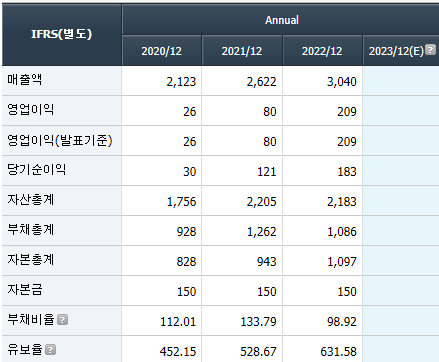Viewport: 439px width, 362px height.
Task: Select the 매출액 row label
Action: point(24,80)
